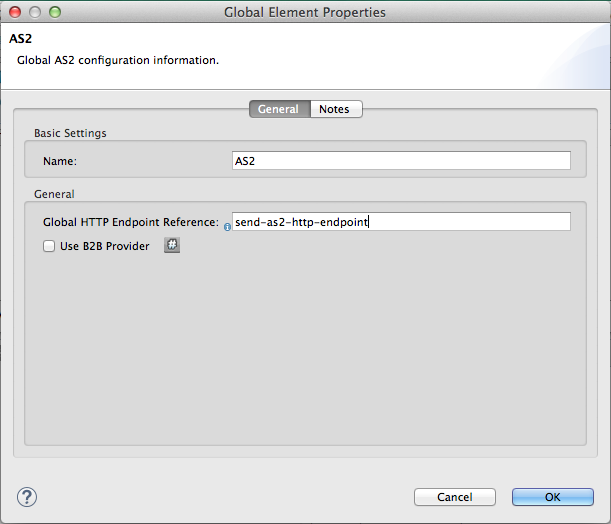Click the Global AS2 configuration information description

pos(117,60)
